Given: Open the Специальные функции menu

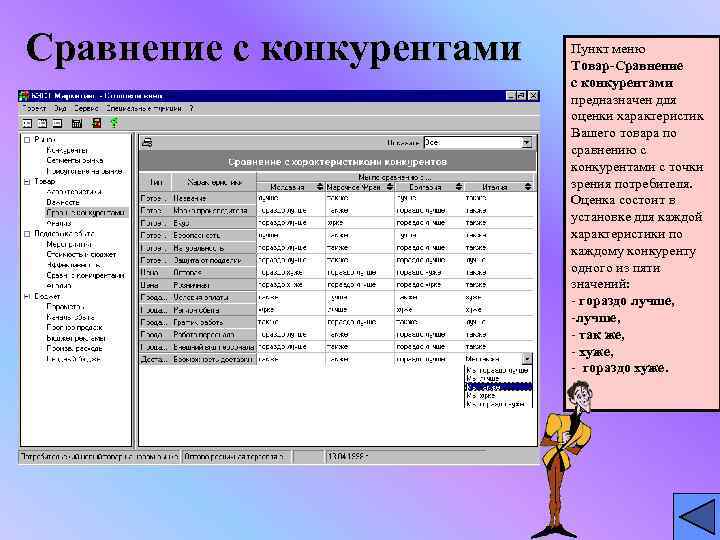Looking at the screenshot, I should [x=143, y=108].
